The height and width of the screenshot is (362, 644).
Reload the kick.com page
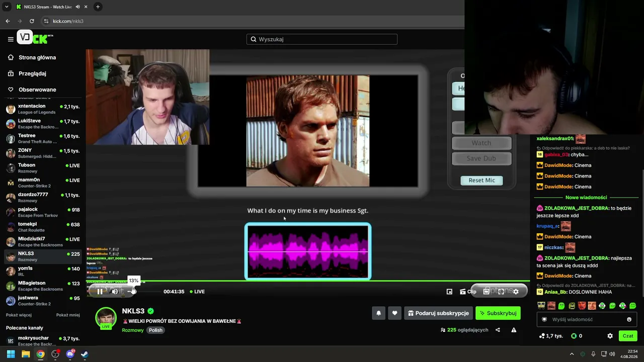click(32, 21)
